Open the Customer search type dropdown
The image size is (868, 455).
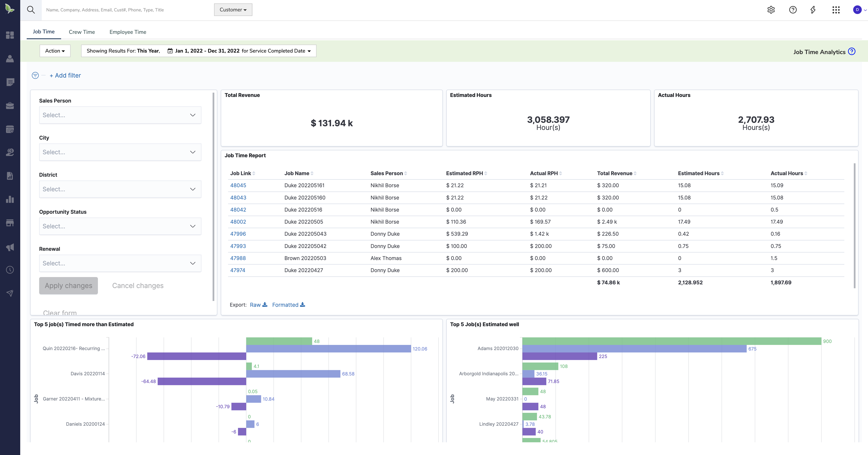[233, 10]
